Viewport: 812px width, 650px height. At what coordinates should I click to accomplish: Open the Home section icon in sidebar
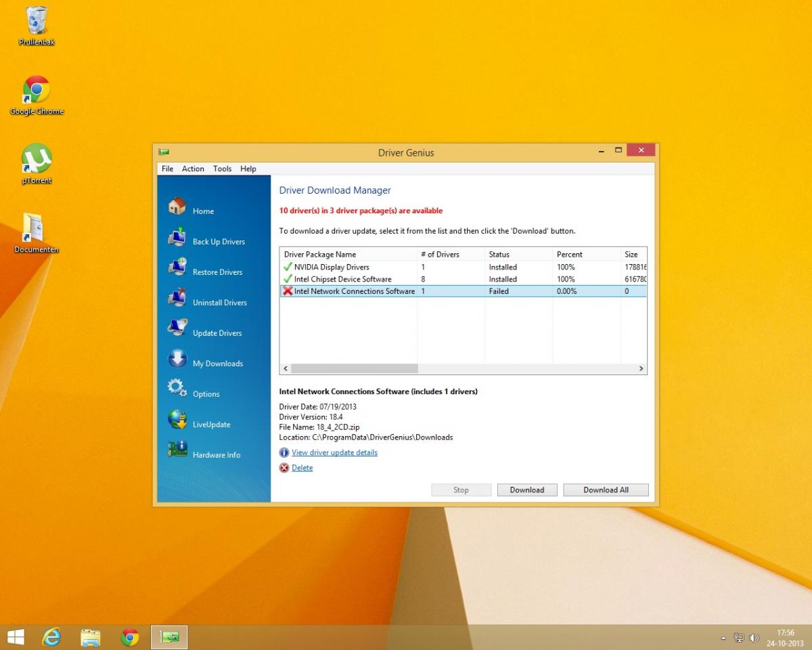pos(177,206)
